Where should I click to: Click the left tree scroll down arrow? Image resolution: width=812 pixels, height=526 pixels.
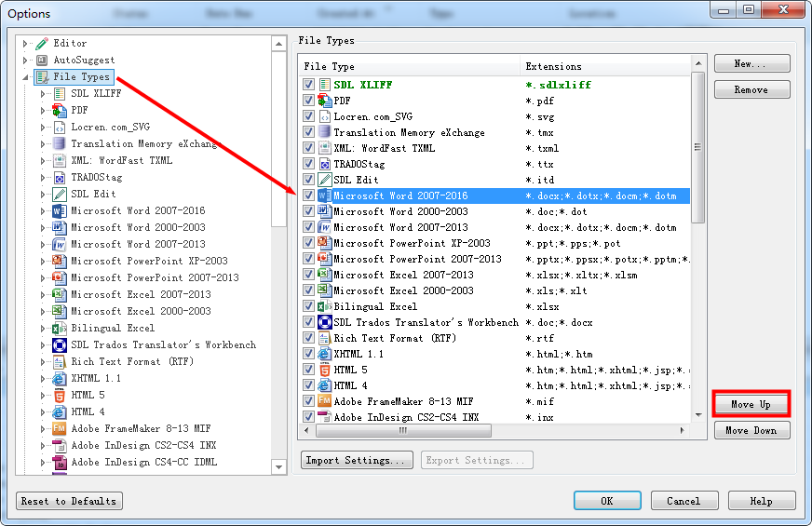click(x=279, y=467)
